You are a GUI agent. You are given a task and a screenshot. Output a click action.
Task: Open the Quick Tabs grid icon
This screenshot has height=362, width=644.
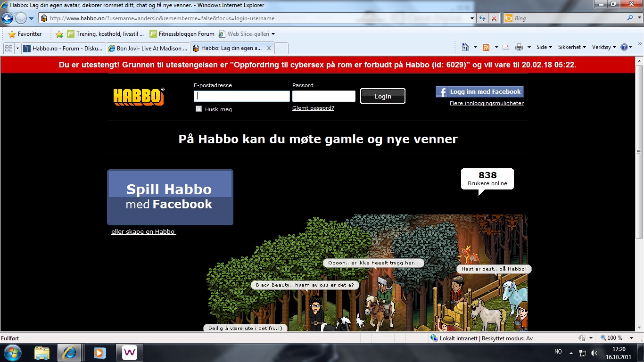[8, 48]
